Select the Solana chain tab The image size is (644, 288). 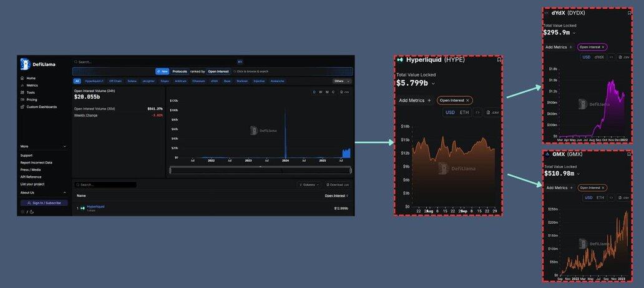[x=132, y=81]
